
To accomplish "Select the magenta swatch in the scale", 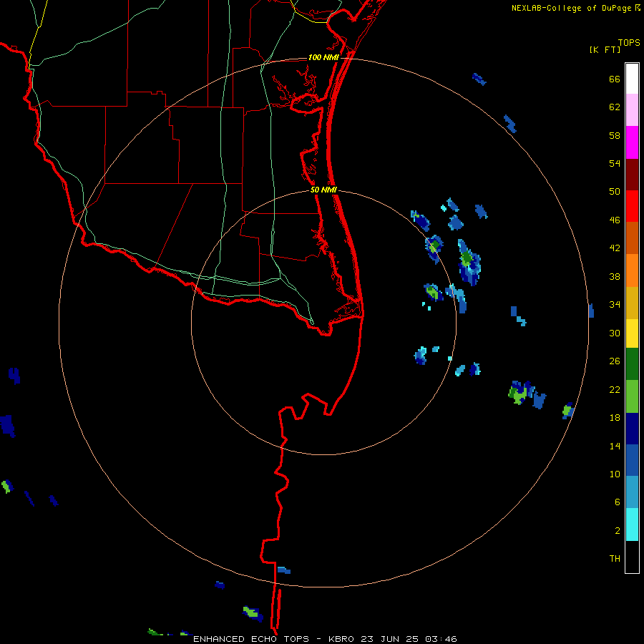I will coord(632,142).
